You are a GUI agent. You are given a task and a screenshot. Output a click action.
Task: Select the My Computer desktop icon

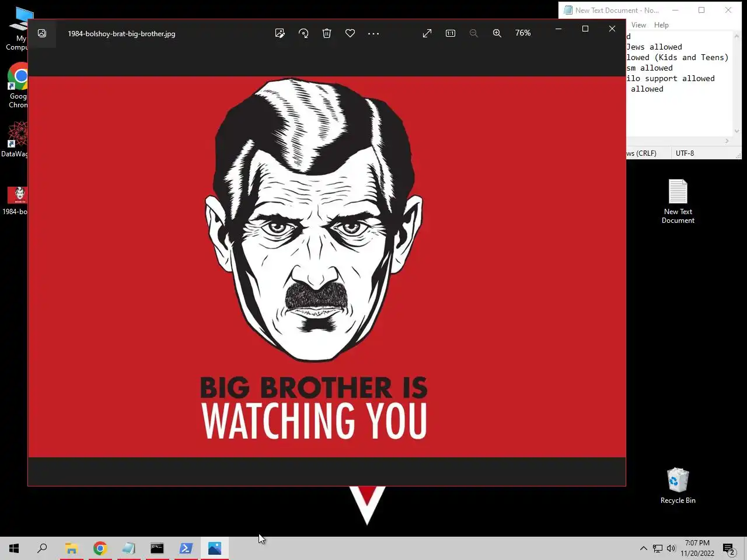point(18,29)
